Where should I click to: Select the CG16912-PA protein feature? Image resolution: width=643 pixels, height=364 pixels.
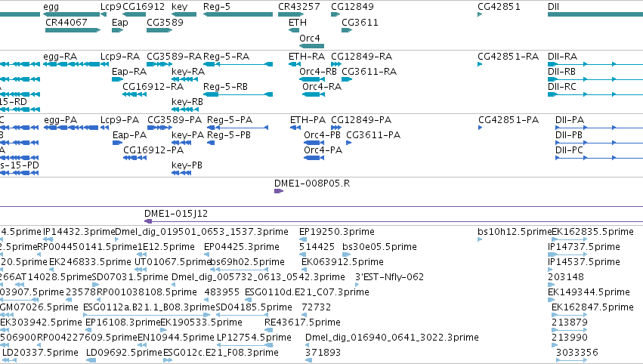coord(135,158)
